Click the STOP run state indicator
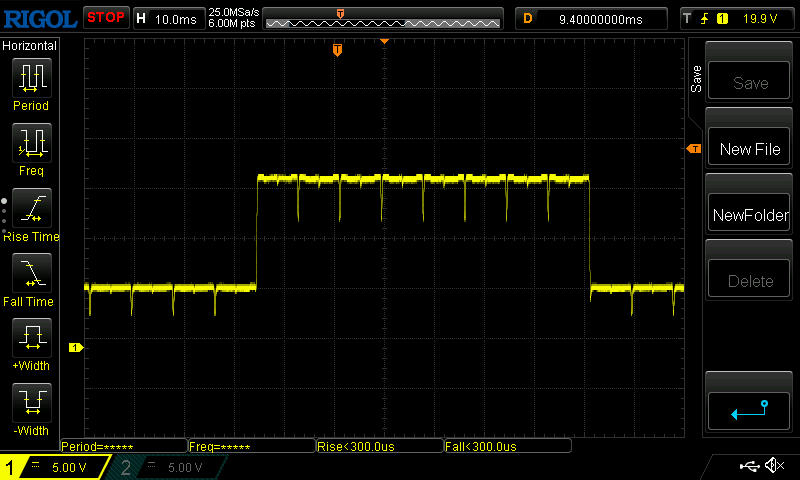 click(105, 18)
